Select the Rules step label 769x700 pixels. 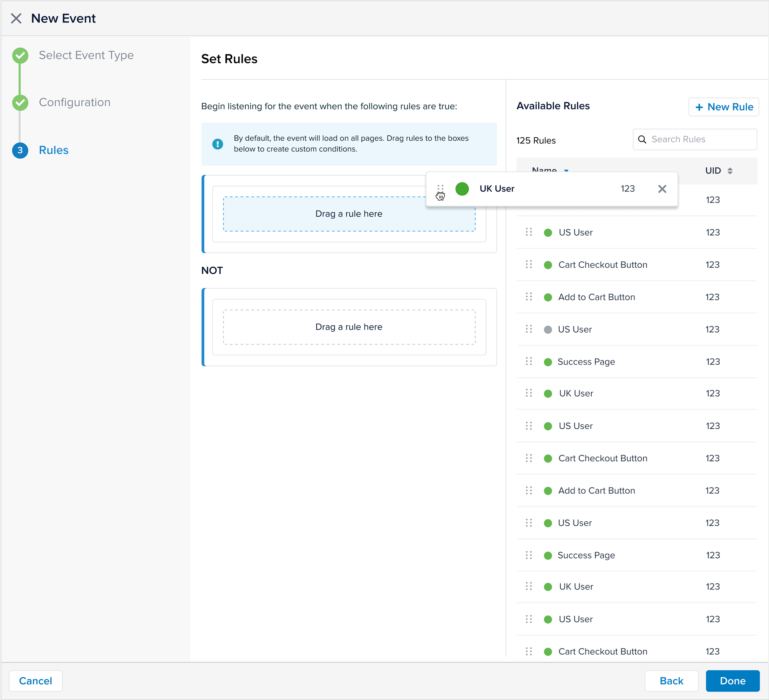pos(54,150)
